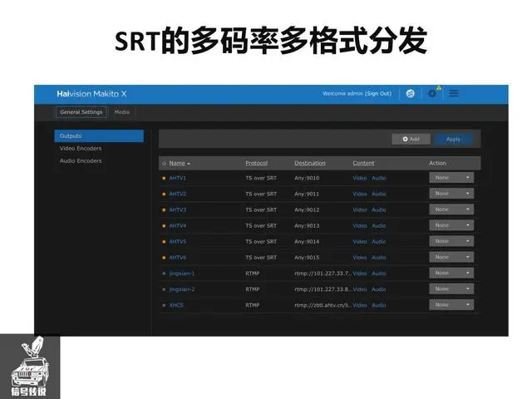Open Video content link for AHTV1
Viewport: 532px width, 399px height.
click(x=360, y=178)
